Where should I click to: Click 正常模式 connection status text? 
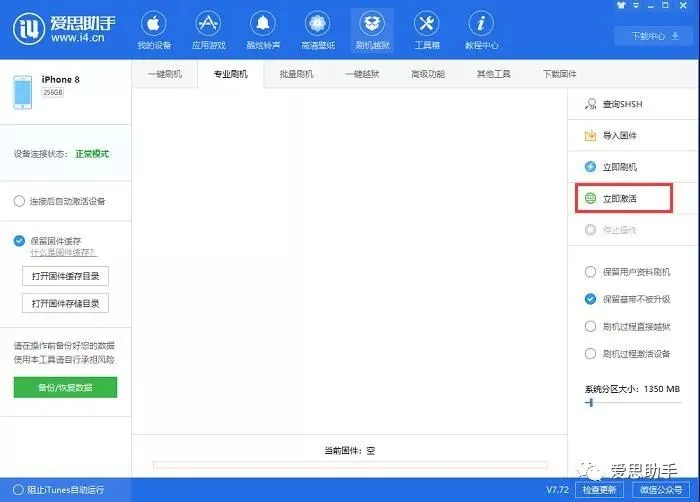pos(92,154)
